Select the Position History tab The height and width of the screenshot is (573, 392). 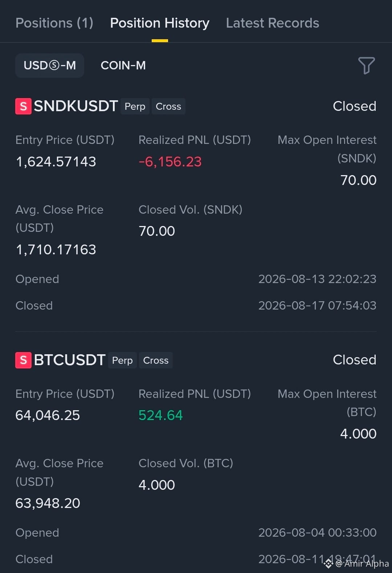point(160,23)
